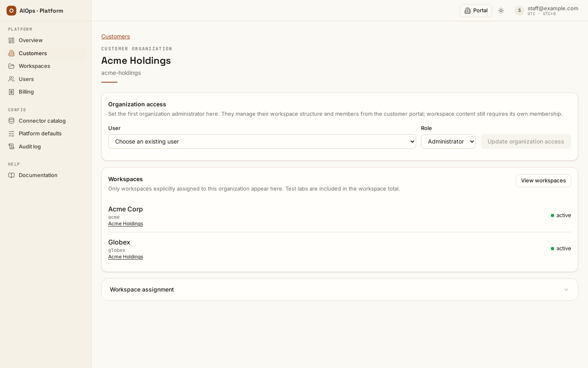Go to Workspaces in the sidebar

click(46, 66)
